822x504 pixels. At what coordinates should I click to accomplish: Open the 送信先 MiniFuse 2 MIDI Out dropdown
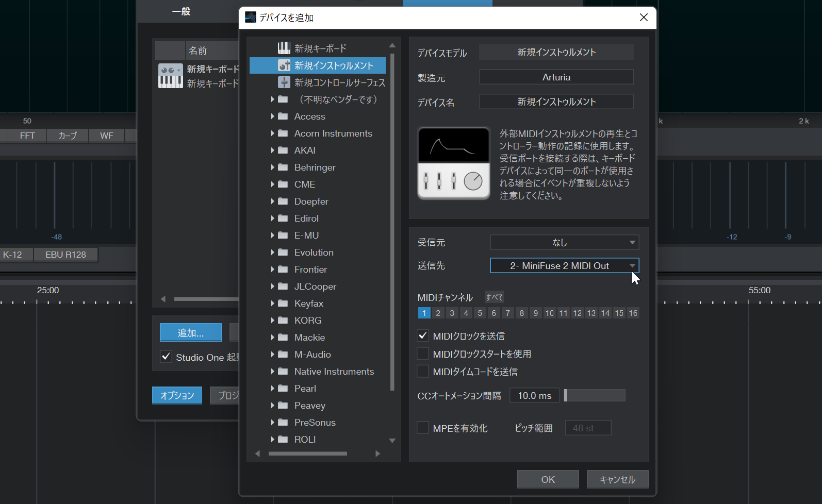[565, 265]
